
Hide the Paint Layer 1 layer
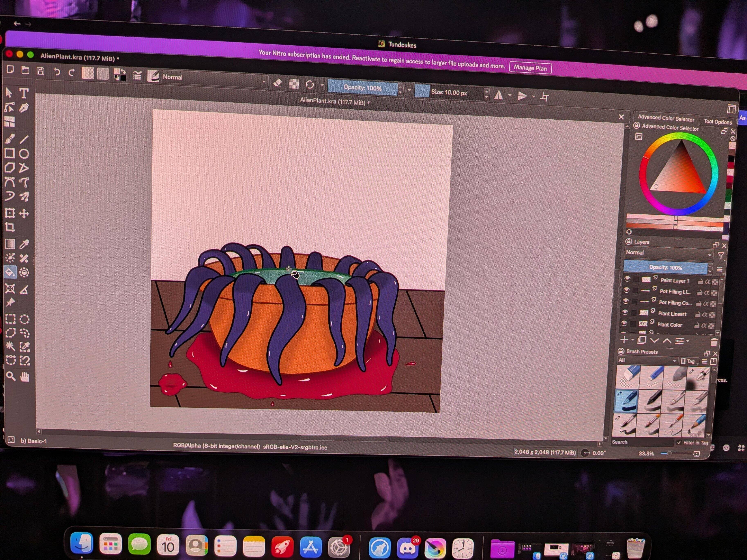click(x=627, y=279)
